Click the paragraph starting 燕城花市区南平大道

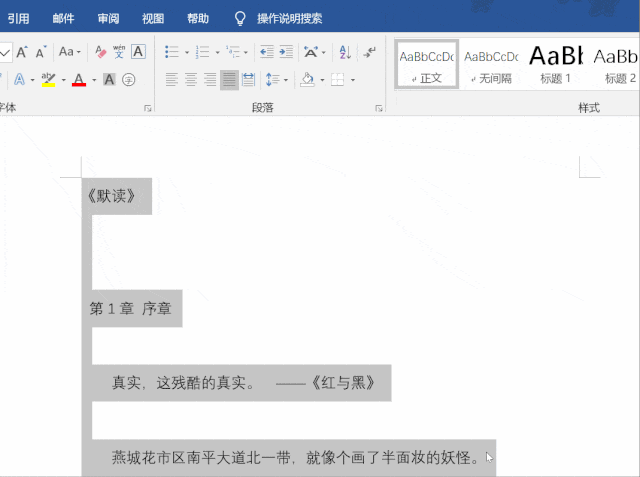pyautogui.click(x=296, y=458)
